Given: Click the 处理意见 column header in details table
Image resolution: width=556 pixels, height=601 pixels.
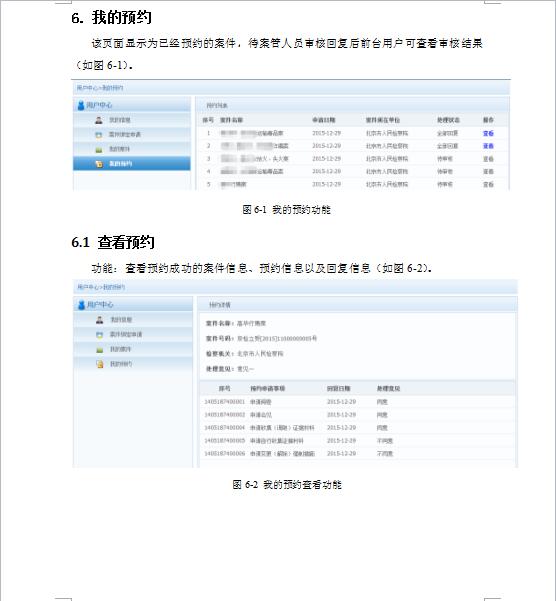Looking at the screenshot, I should tap(388, 388).
